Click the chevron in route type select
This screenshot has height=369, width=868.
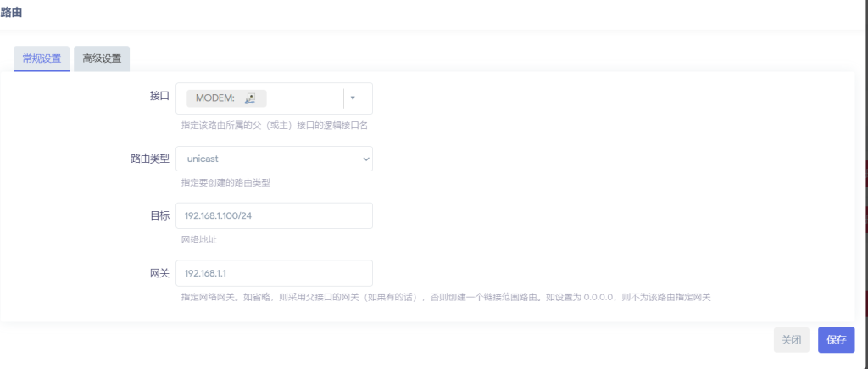click(x=365, y=159)
